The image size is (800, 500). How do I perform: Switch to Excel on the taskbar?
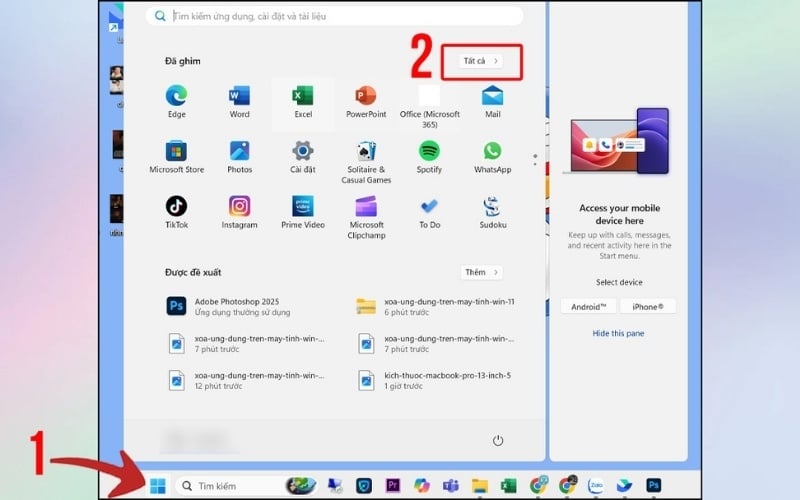tap(508, 485)
